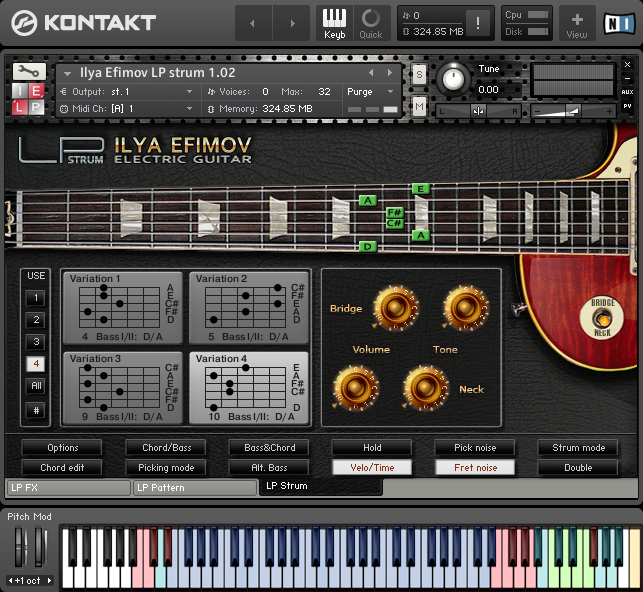Switch to the LP Pattern tab

pyautogui.click(x=195, y=488)
